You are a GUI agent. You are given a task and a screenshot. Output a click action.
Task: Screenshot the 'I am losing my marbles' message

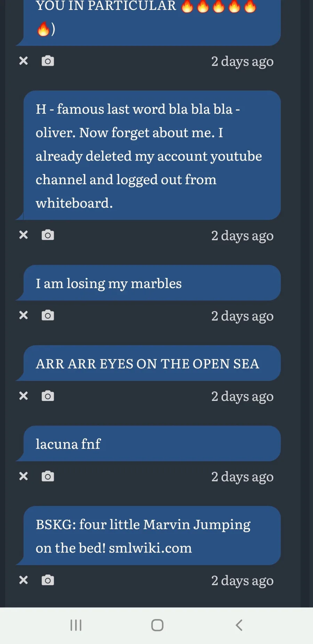48,315
